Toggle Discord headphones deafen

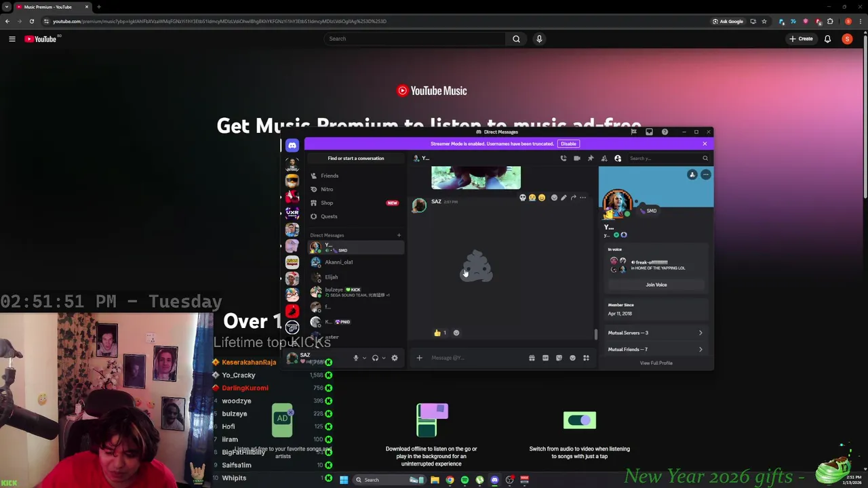pos(375,358)
